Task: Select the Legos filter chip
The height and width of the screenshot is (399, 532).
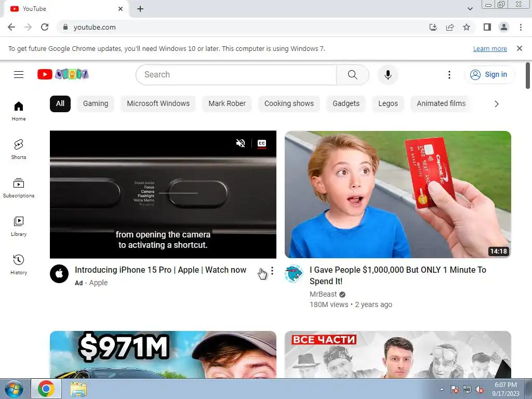Action: [388, 103]
